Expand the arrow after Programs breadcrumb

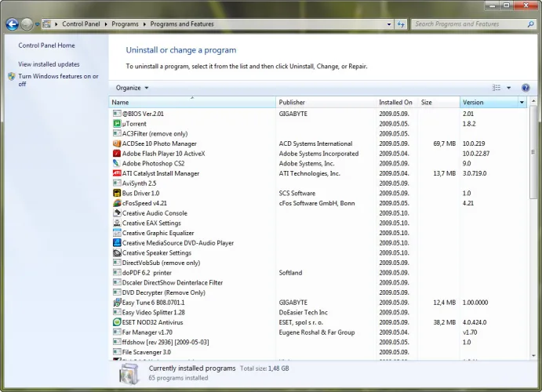[144, 24]
